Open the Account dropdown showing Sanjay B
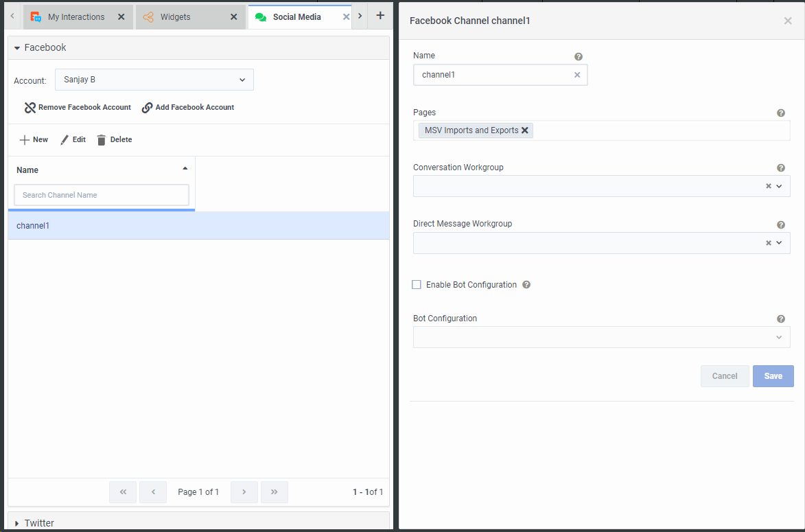The width and height of the screenshot is (805, 532). point(154,80)
